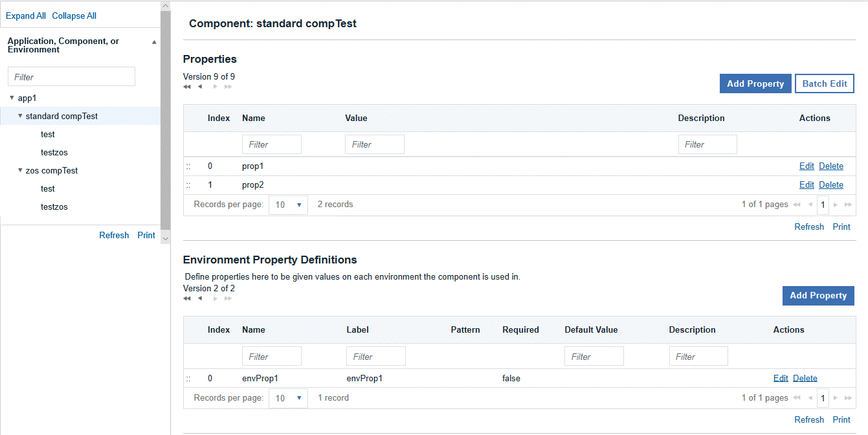Click the last-page arrow in Properties table pagination

pyautogui.click(x=847, y=205)
